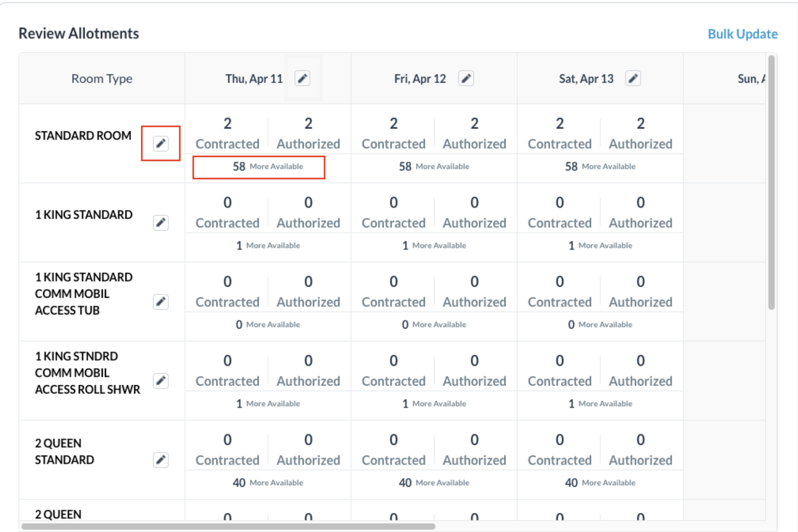Click the Room Type column header
Viewport: 798px width, 532px height.
(x=102, y=78)
